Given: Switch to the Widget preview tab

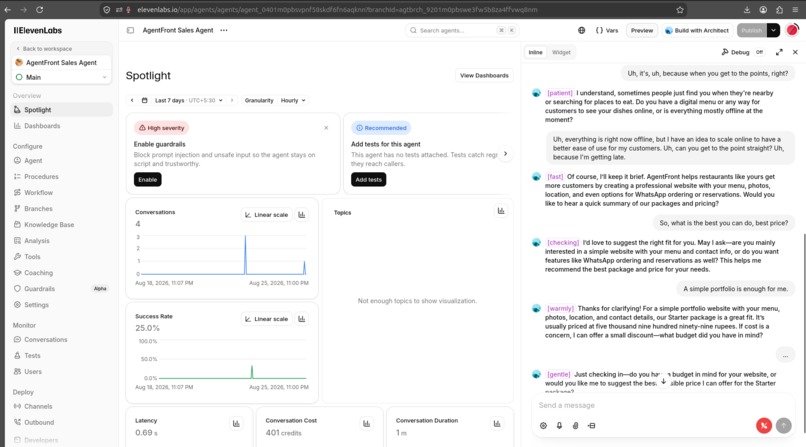Looking at the screenshot, I should 561,52.
